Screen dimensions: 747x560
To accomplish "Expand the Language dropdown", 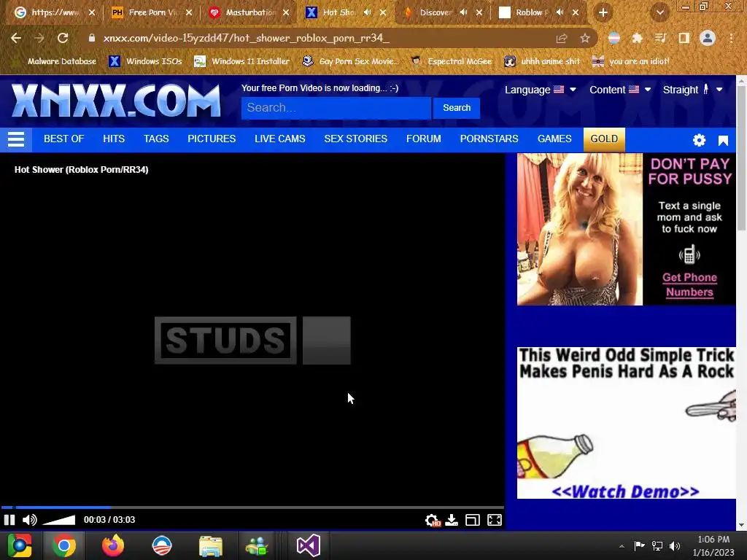I will click(x=541, y=90).
